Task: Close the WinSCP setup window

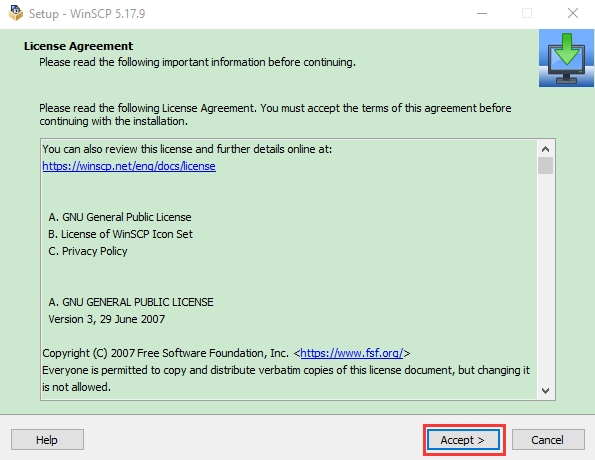Action: point(573,13)
